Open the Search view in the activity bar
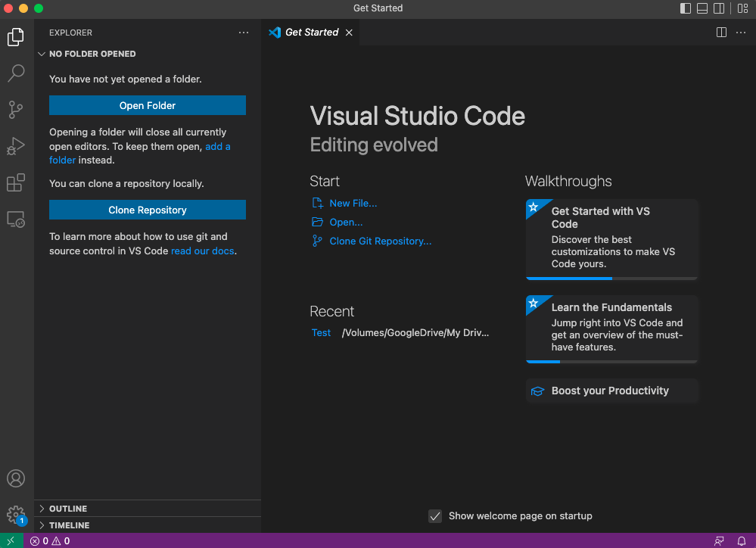The height and width of the screenshot is (548, 756). point(15,73)
